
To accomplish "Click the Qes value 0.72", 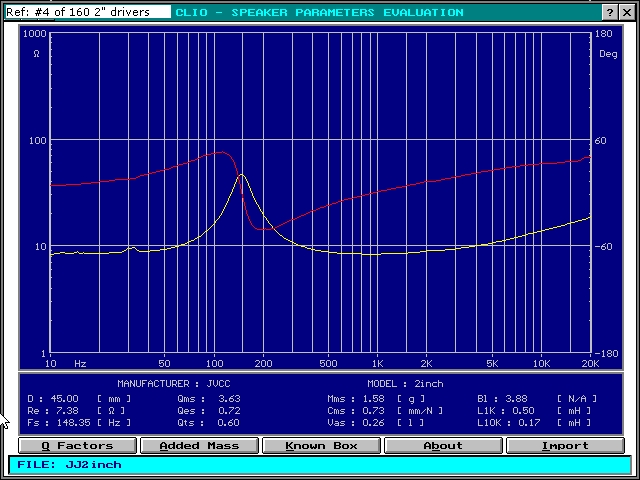I will click(229, 411).
